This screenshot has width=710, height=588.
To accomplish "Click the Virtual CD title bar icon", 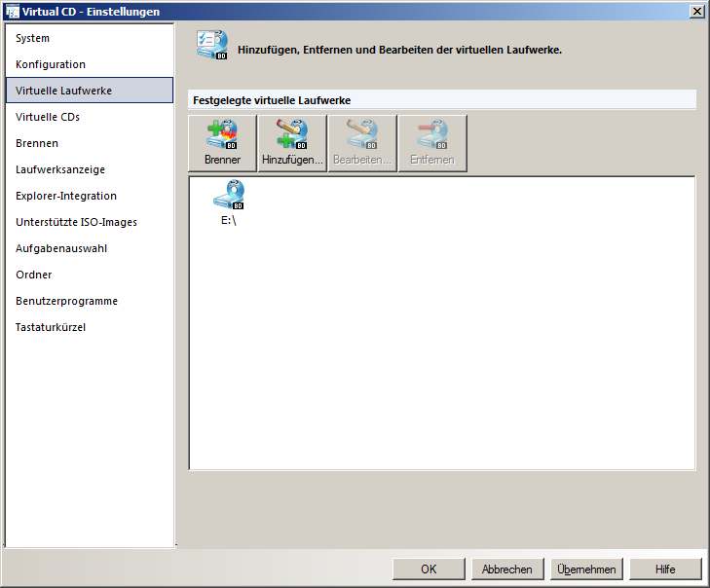I will tap(13, 12).
